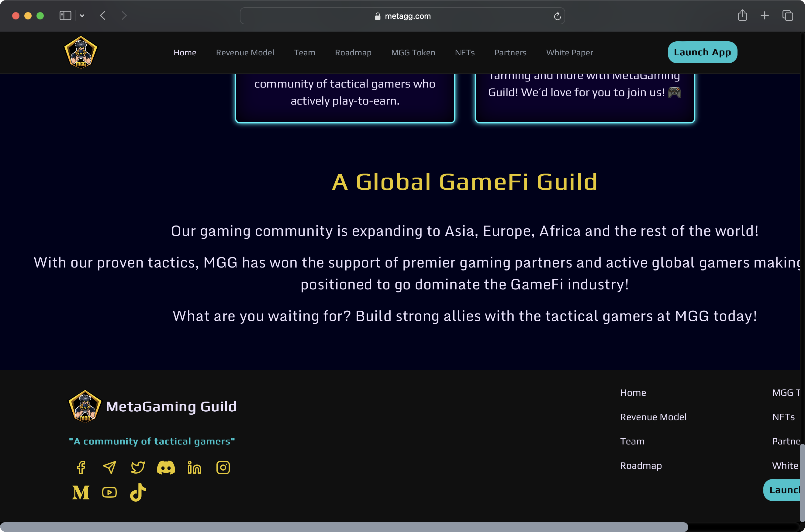Open the LinkedIn profile icon
The image size is (805, 532).
pos(194,467)
